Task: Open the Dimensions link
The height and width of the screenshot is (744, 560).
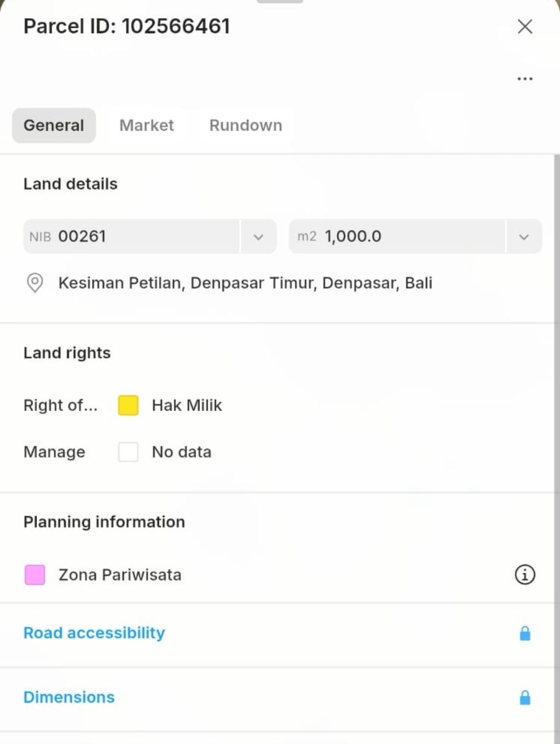Action: [69, 697]
